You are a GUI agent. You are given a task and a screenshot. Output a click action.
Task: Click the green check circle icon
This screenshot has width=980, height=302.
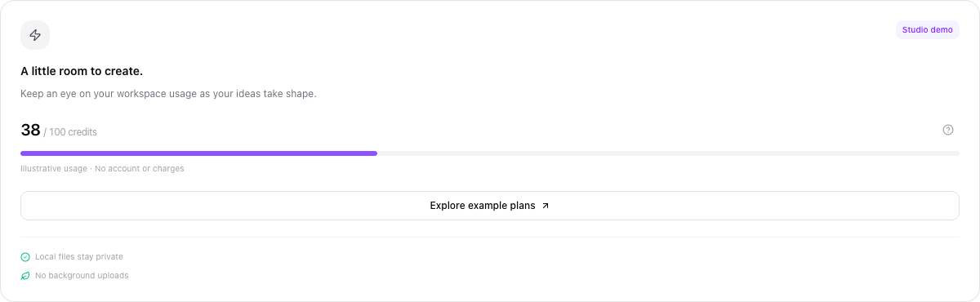pos(25,256)
